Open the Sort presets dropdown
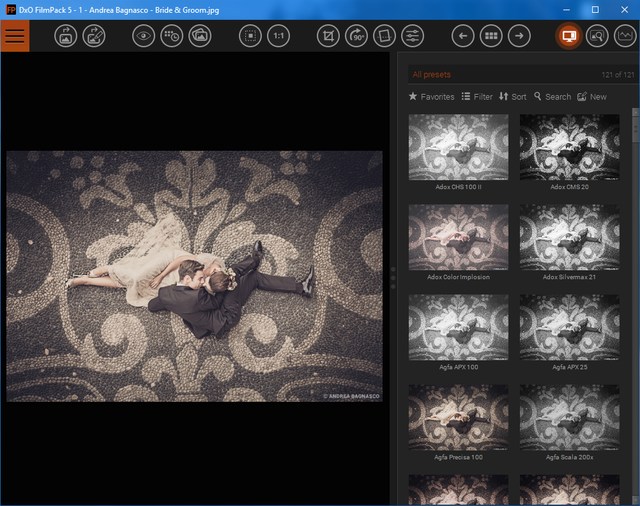The width and height of the screenshot is (640, 506). pyautogui.click(x=512, y=97)
